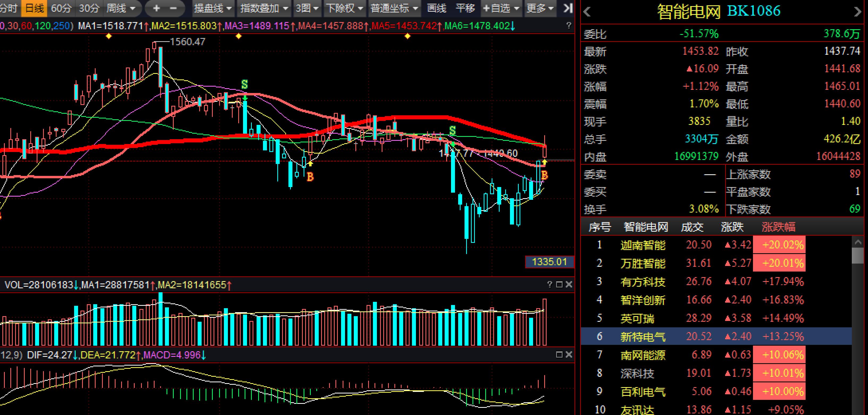The image size is (868, 415).
Task: Switch to 30分 chart period
Action: coord(89,8)
